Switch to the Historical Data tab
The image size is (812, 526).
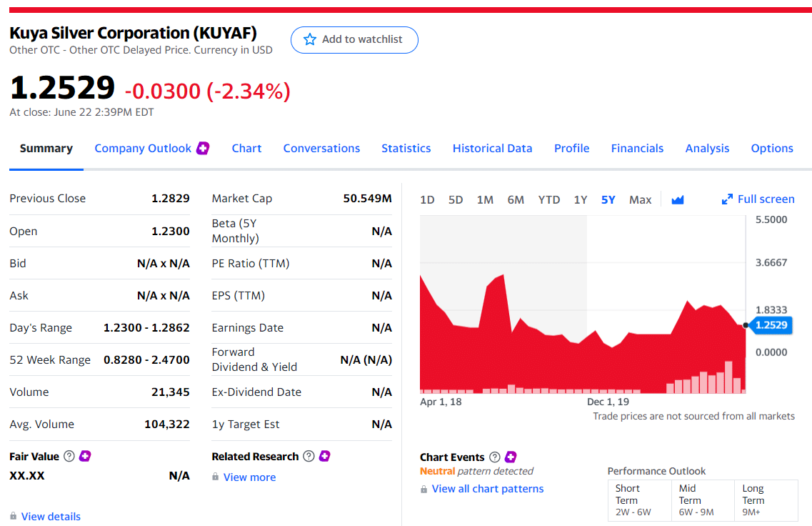tap(492, 148)
